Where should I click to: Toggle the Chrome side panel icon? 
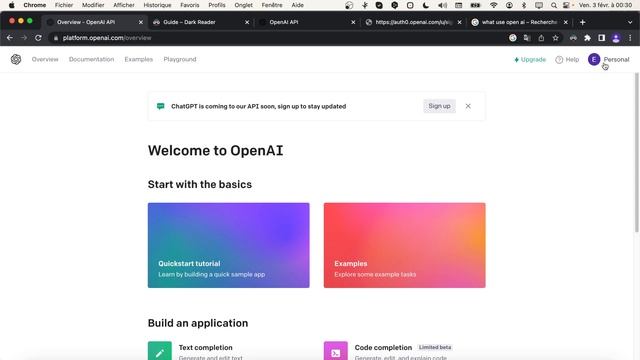601,38
